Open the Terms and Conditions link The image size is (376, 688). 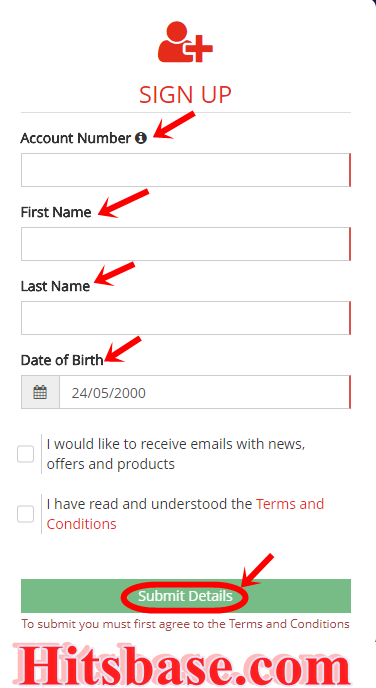[x=185, y=514]
